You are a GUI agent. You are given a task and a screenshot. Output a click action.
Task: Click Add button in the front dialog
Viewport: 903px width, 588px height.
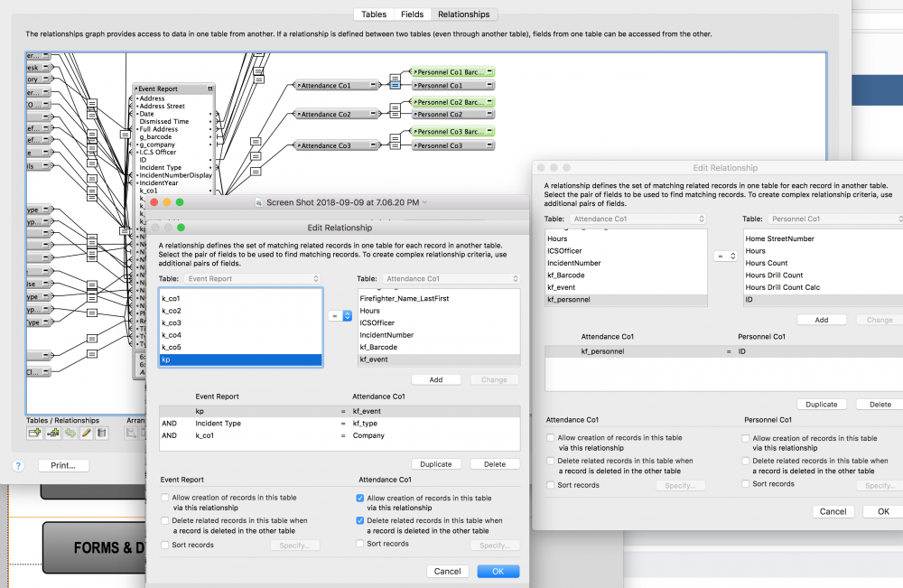tap(436, 379)
